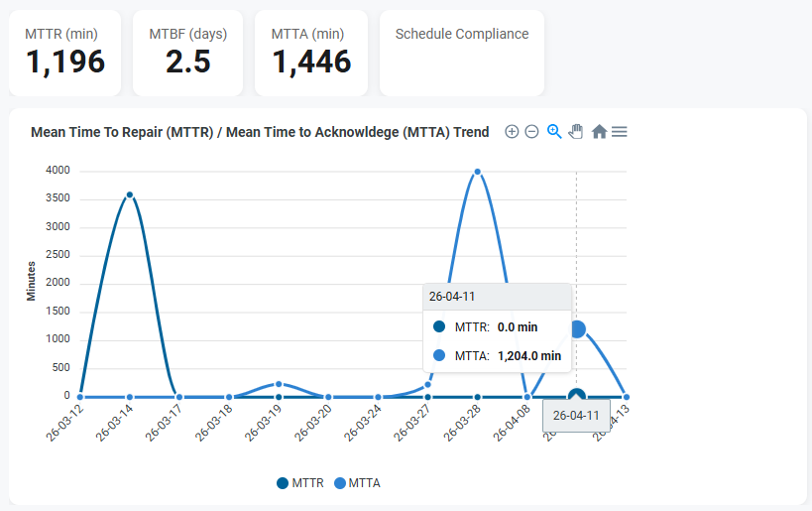The image size is (812, 511).
Task: Activate the selection zoom magnifier tool
Action: coord(554,132)
